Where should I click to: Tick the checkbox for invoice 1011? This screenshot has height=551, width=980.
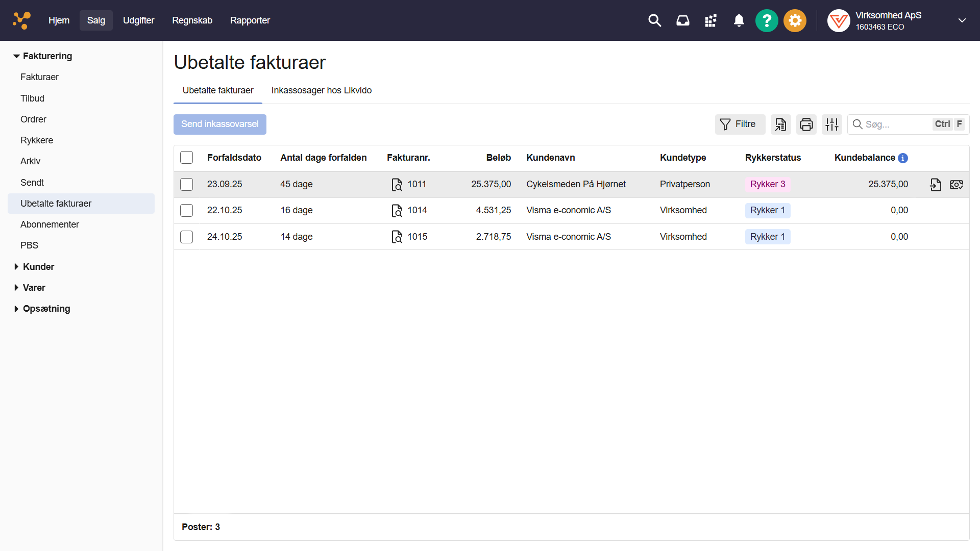[187, 185]
